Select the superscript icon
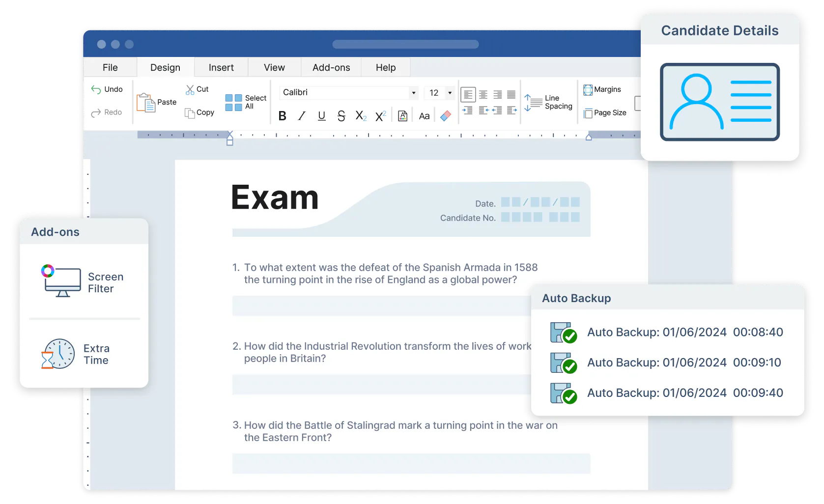This screenshot has width=824, height=504. (x=380, y=115)
